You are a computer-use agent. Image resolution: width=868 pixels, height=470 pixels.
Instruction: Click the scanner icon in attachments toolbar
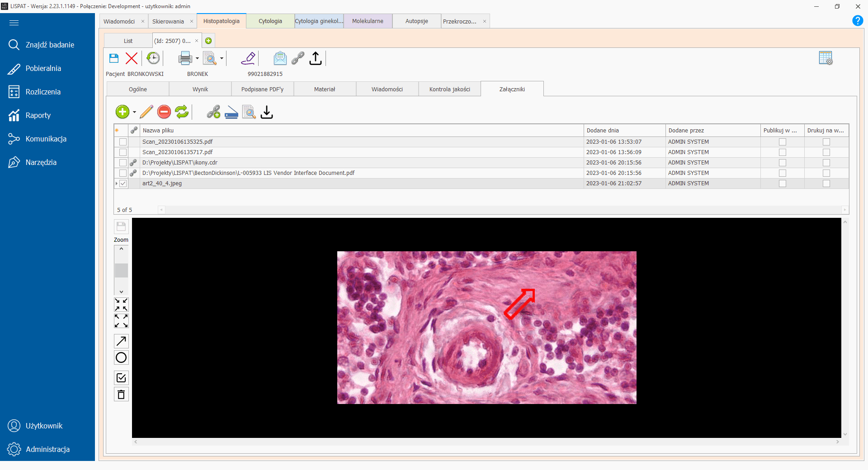pyautogui.click(x=231, y=112)
